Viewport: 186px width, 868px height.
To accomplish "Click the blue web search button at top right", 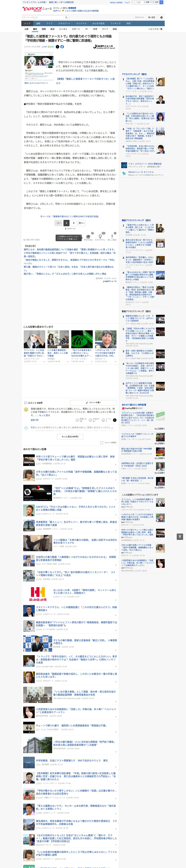I will click(161, 2).
